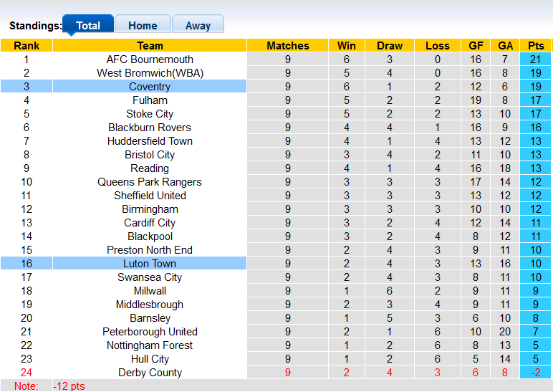Switch to the Total standings tab
The height and width of the screenshot is (392, 553).
[88, 25]
